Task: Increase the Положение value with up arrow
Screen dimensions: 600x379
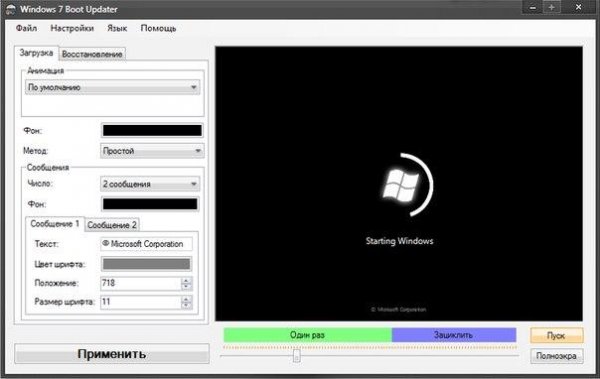Action: tap(186, 280)
